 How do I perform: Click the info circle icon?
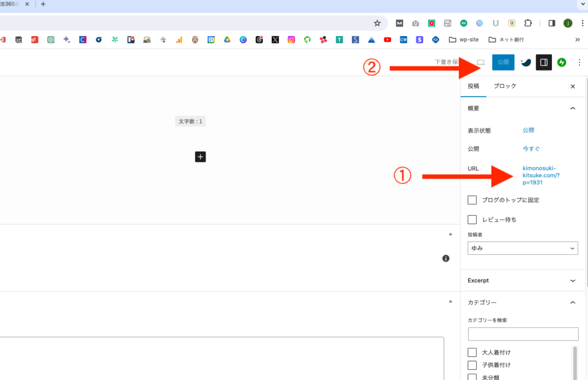pyautogui.click(x=446, y=259)
